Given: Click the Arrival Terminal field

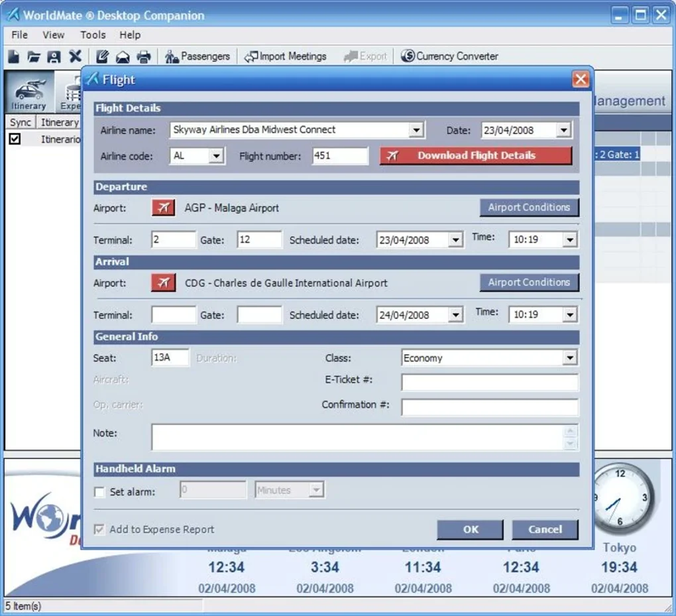Looking at the screenshot, I should 174,314.
